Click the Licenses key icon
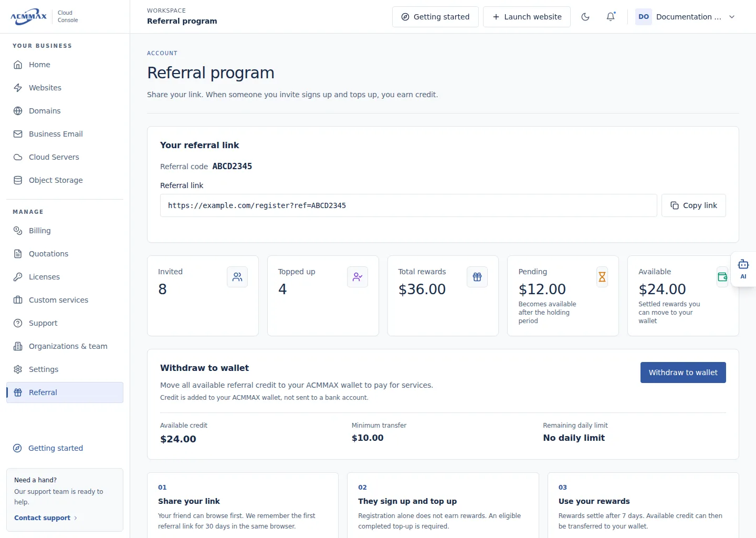This screenshot has width=756, height=538. (18, 277)
